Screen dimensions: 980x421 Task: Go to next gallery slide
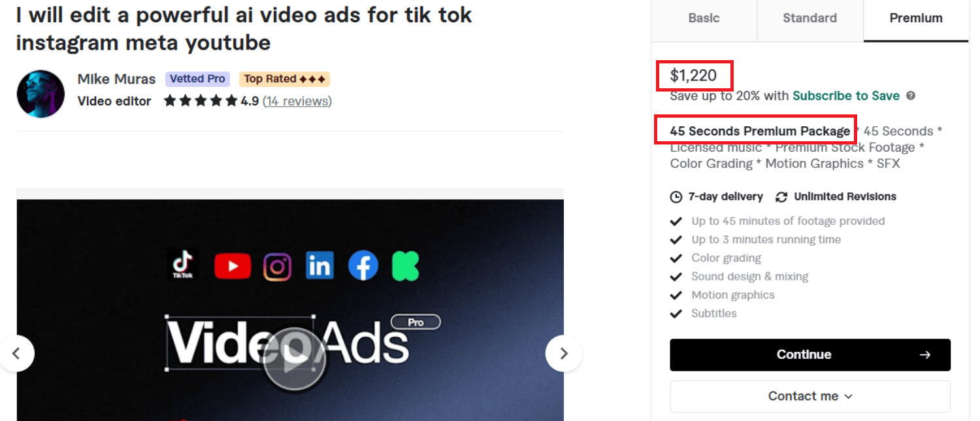[563, 354]
